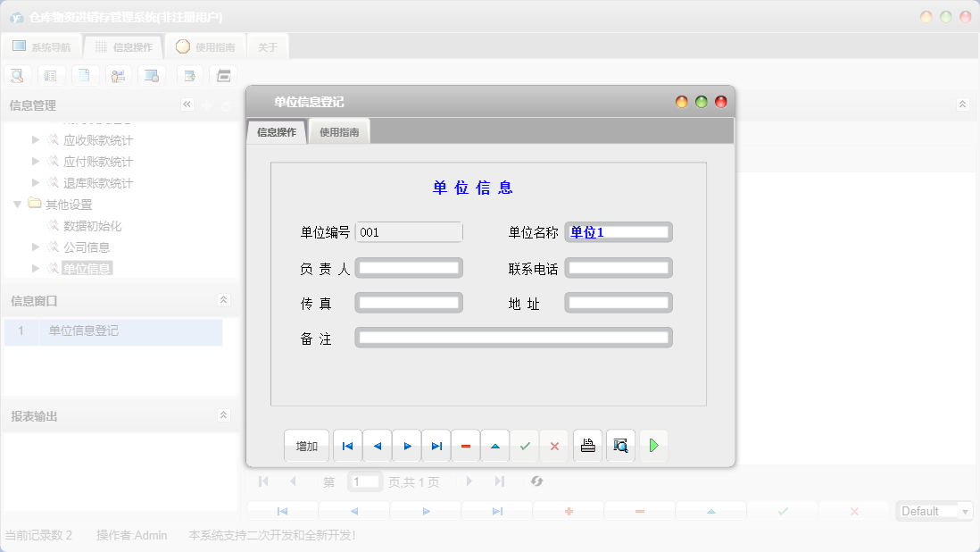The width and height of the screenshot is (980, 552).
Task: Click the delete record minus icon
Action: coord(465,445)
